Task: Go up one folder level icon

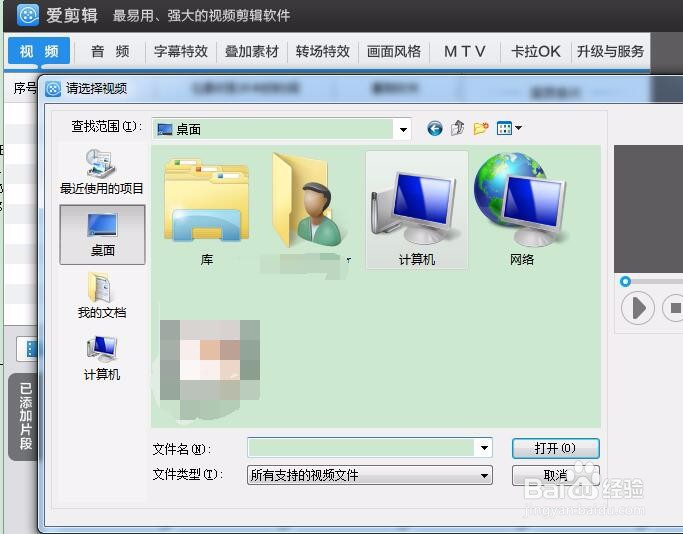Action: (x=457, y=128)
